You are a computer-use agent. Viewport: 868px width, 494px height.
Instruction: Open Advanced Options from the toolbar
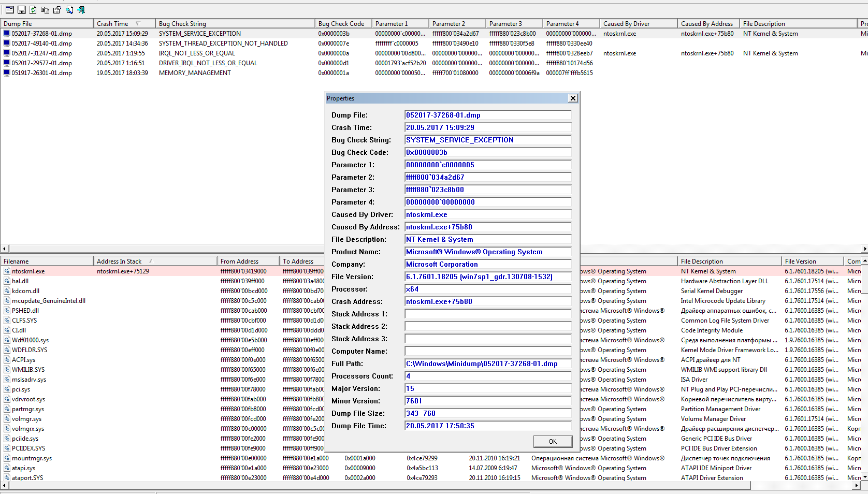9,10
